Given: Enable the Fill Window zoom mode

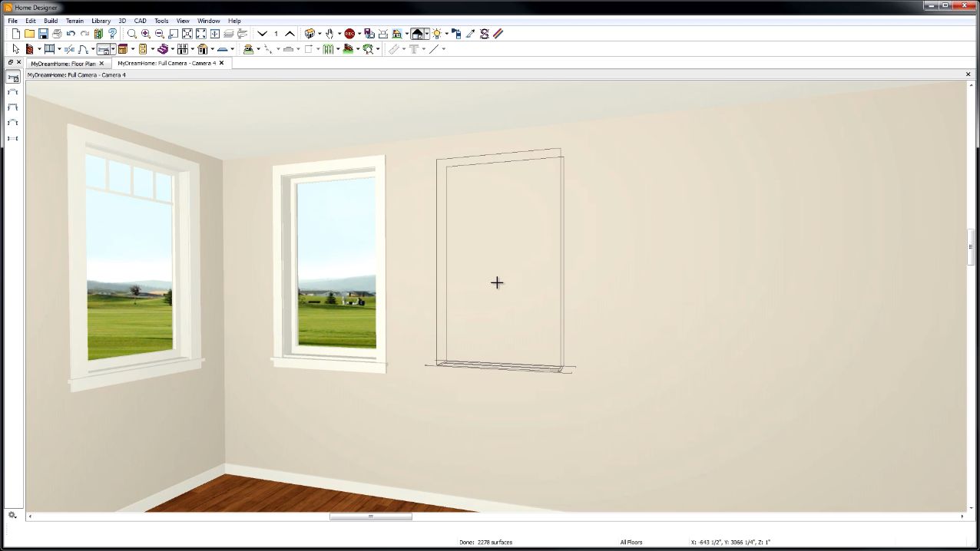Looking at the screenshot, I should coord(187,33).
